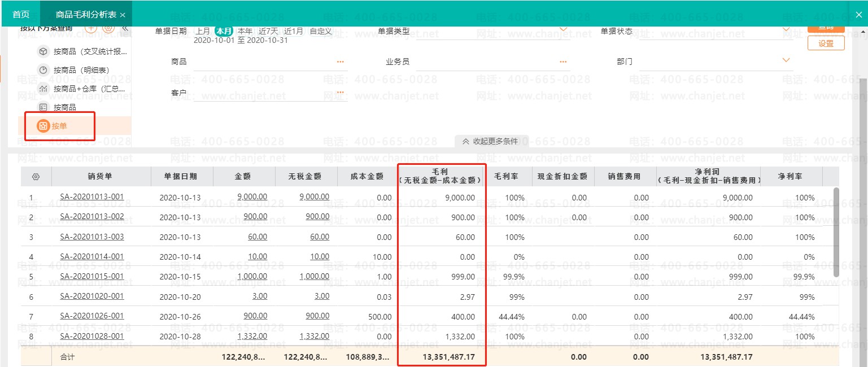This screenshot has width=868, height=367.
Task: Click the 设置 button
Action: 826,43
